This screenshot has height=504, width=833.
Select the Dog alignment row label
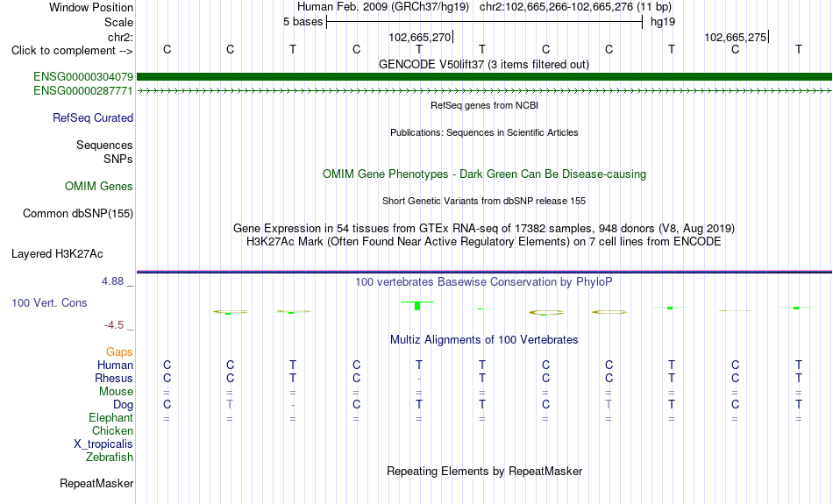pos(124,405)
